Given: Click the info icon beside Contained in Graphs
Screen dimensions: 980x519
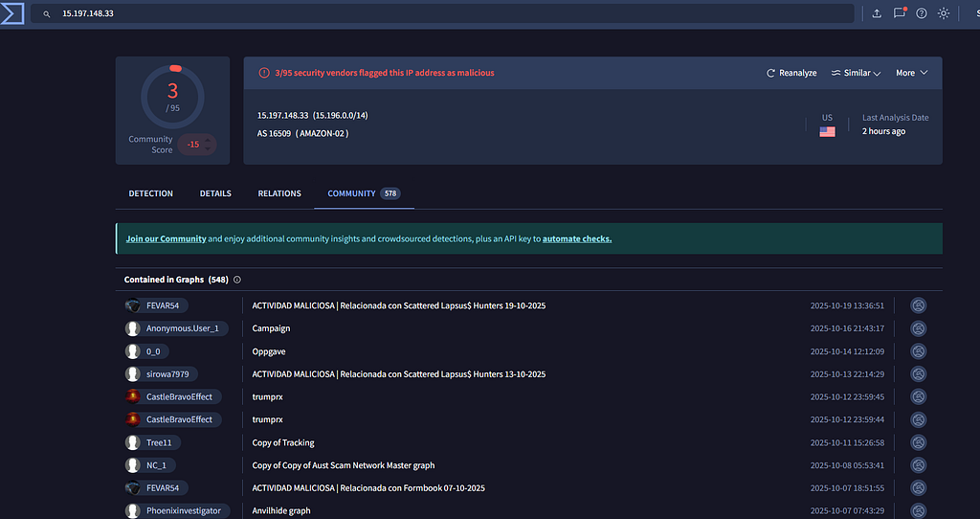Looking at the screenshot, I should [237, 280].
